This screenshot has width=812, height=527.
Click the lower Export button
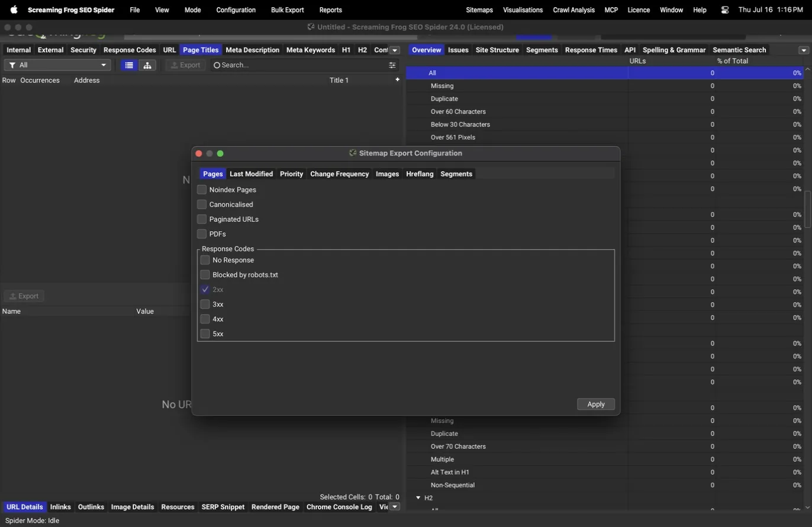click(24, 296)
